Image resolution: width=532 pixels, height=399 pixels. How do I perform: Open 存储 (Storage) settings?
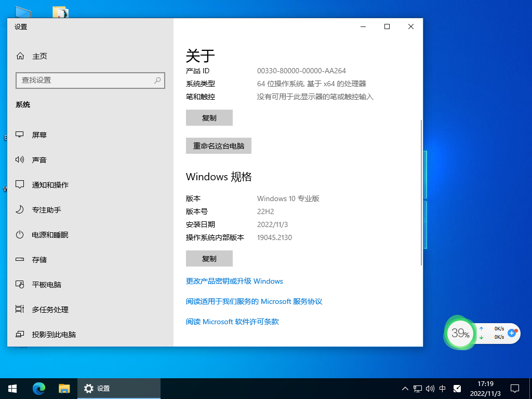[40, 259]
